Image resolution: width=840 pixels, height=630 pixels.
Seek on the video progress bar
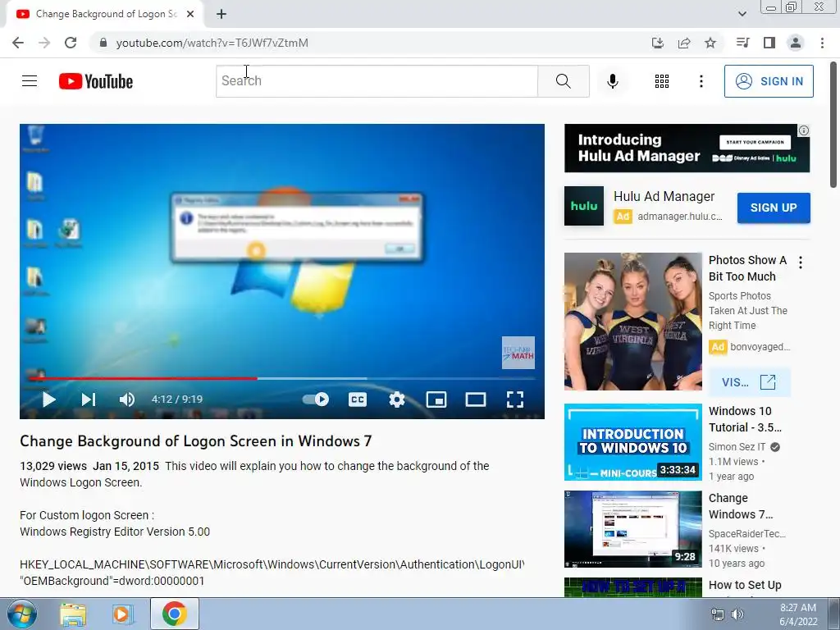(282, 378)
